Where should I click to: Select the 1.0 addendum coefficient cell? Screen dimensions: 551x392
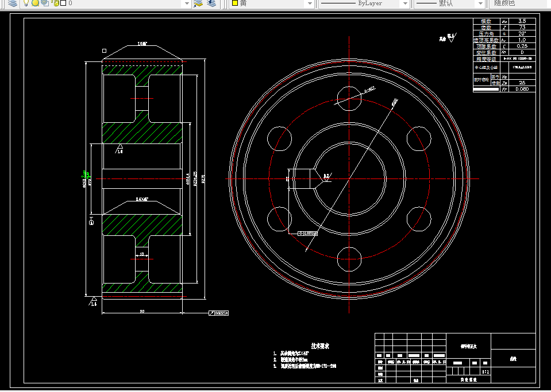click(522, 40)
